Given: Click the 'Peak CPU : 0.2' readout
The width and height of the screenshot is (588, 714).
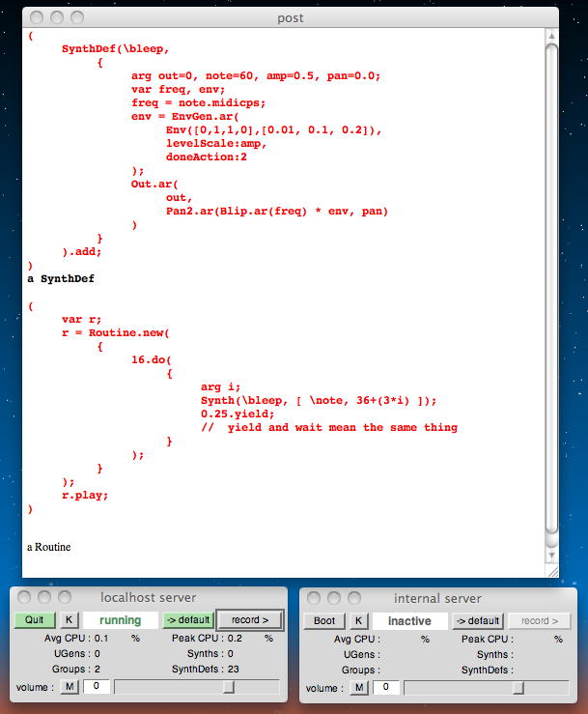Looking at the screenshot, I should point(207,638).
